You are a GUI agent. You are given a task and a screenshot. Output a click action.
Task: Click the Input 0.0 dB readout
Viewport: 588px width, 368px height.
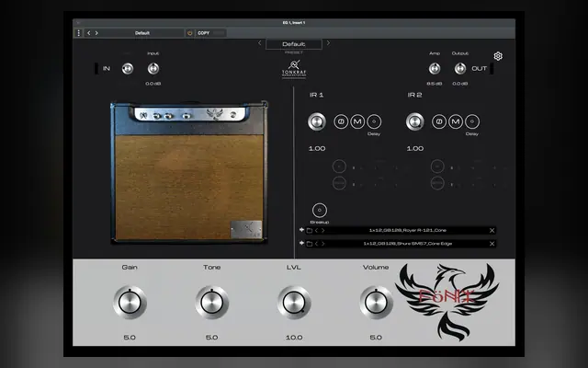click(x=153, y=84)
